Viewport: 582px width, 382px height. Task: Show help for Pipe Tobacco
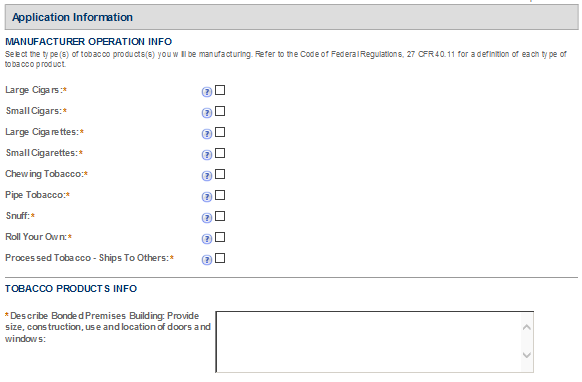207,197
